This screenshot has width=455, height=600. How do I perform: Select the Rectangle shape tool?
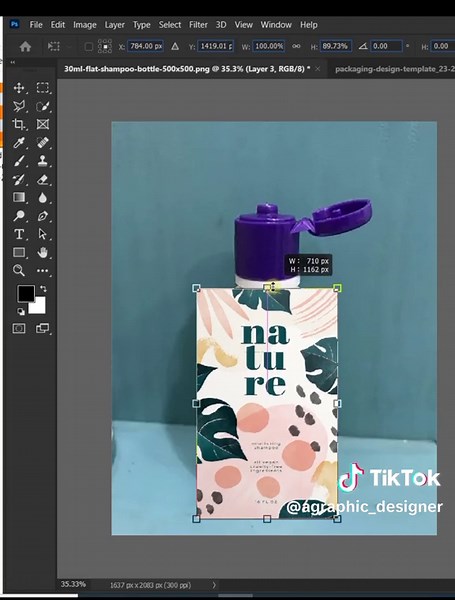(19, 253)
